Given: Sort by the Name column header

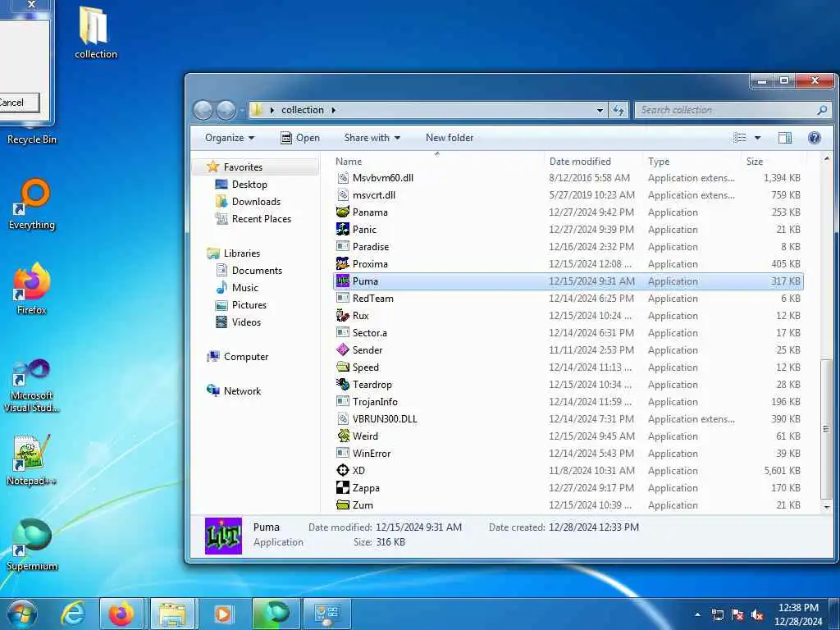Looking at the screenshot, I should 436,162.
